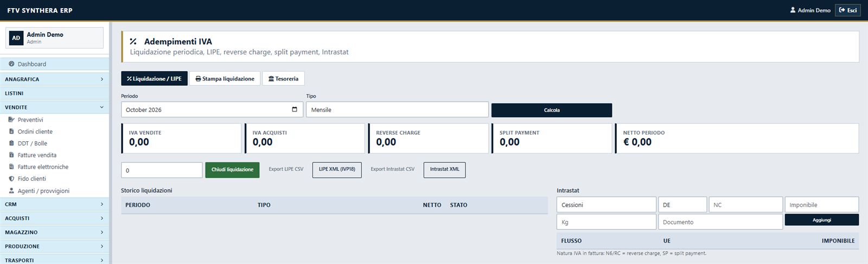The height and width of the screenshot is (264, 868).
Task: Click the liquidation amount field showing 0
Action: coord(162,170)
